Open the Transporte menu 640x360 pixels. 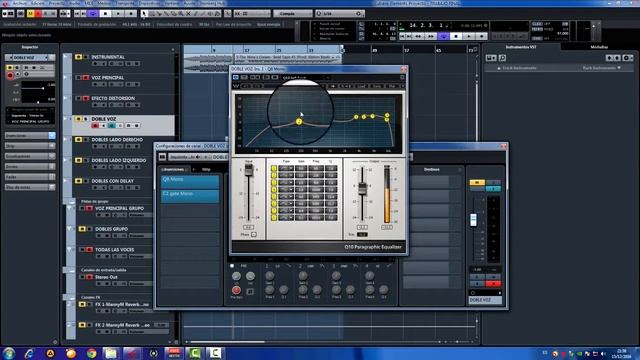pos(124,3)
